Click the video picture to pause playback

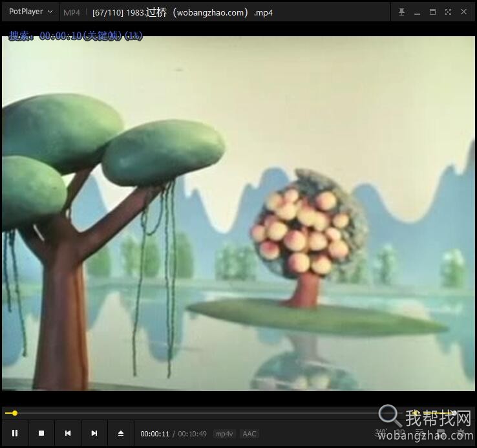tap(238, 213)
